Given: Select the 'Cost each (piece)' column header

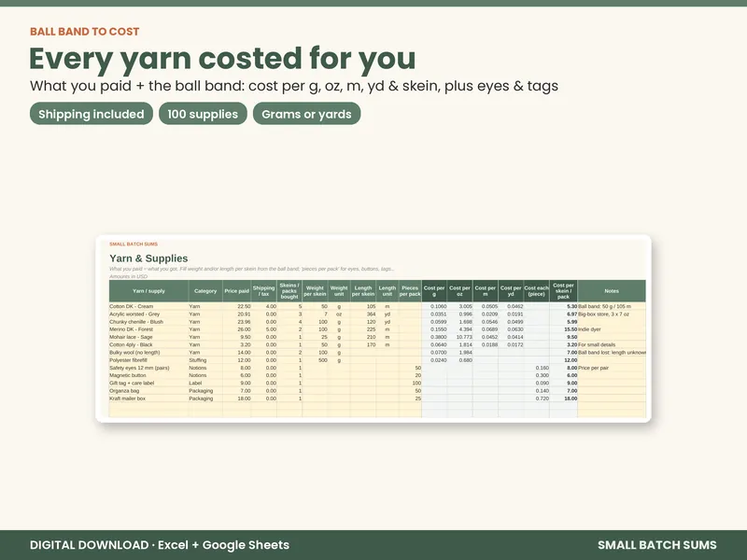Looking at the screenshot, I should tap(536, 291).
